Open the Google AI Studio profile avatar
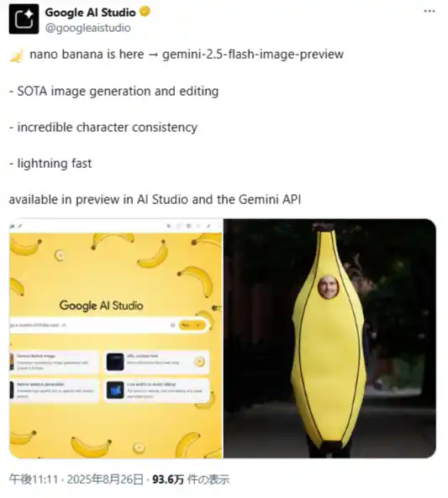This screenshot has height=498, width=448. point(24,18)
